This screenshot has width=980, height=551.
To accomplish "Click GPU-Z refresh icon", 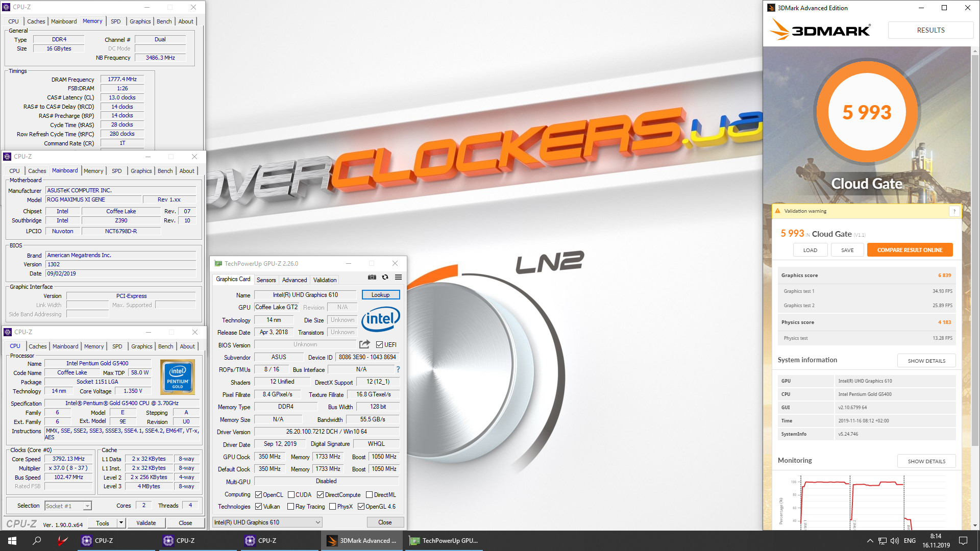I will click(385, 277).
